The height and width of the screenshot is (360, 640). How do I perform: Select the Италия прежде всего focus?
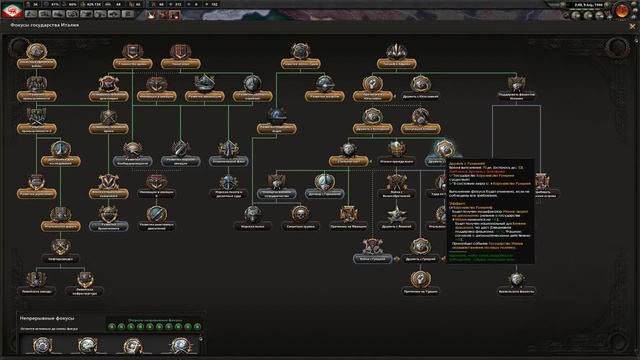click(x=396, y=154)
